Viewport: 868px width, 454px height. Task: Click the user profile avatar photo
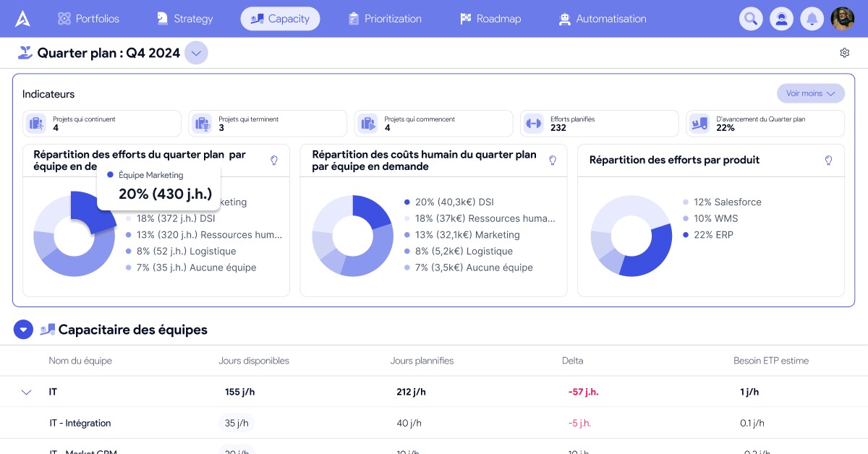coord(842,19)
